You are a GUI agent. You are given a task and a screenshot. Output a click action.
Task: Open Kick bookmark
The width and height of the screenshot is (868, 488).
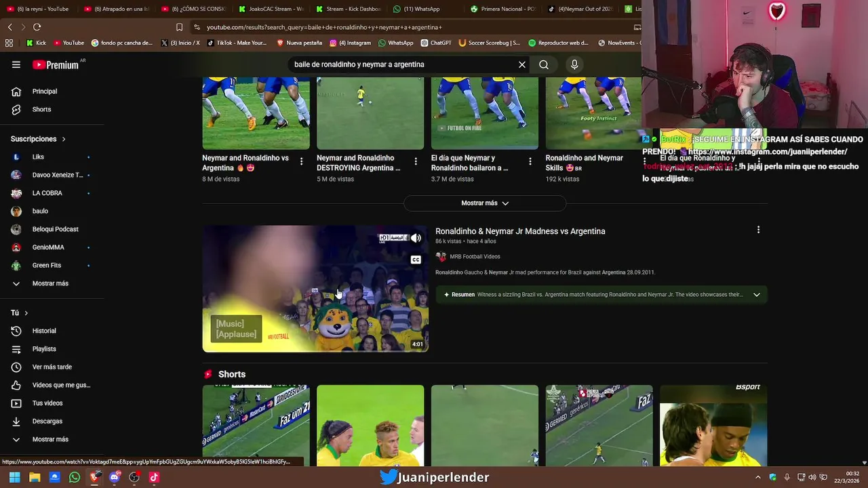pos(36,43)
